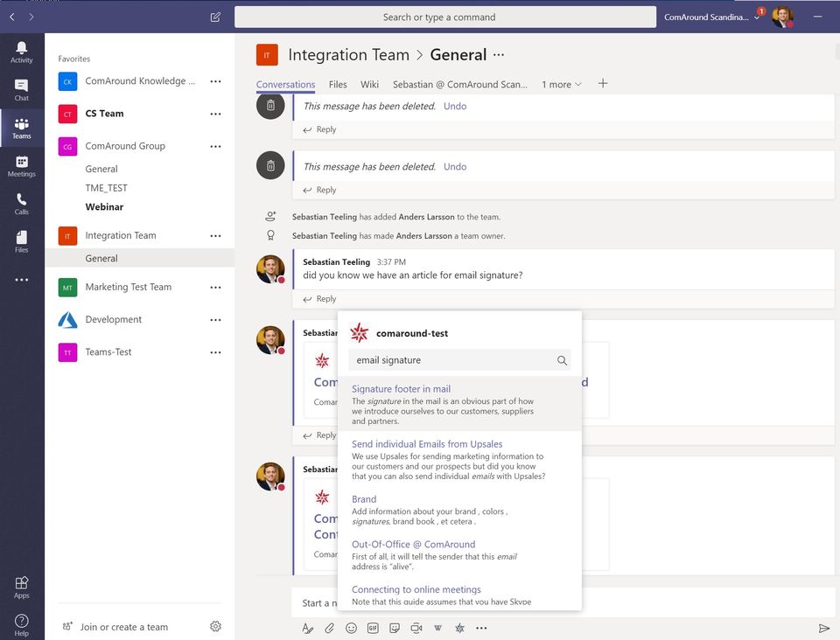The width and height of the screenshot is (840, 640).
Task: Click the search magnifier in the comaround-test popup
Action: [562, 360]
